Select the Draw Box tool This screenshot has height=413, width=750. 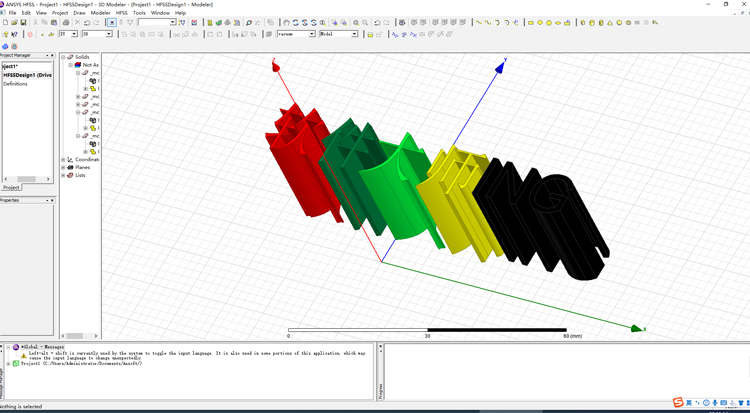(x=583, y=22)
